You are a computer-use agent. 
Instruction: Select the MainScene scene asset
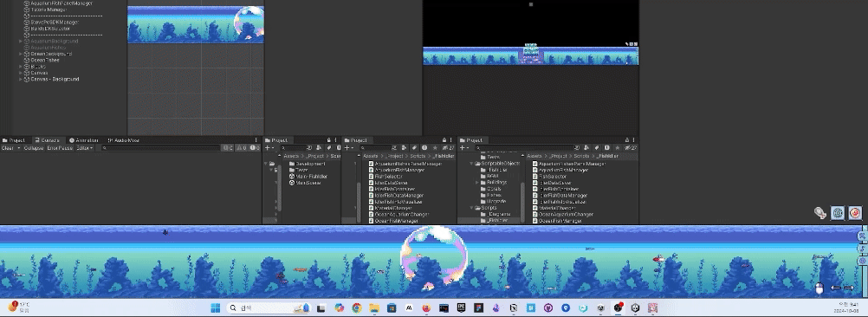[x=308, y=183]
